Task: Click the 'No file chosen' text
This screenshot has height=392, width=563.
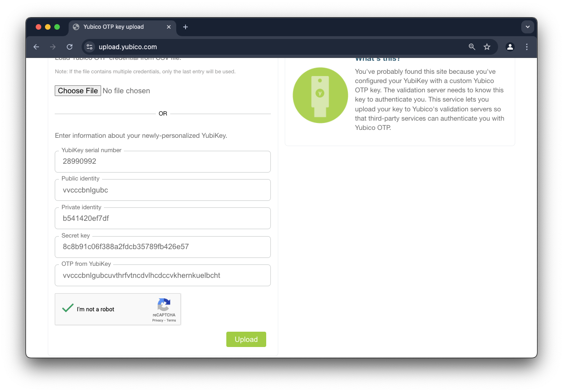Action: [126, 91]
